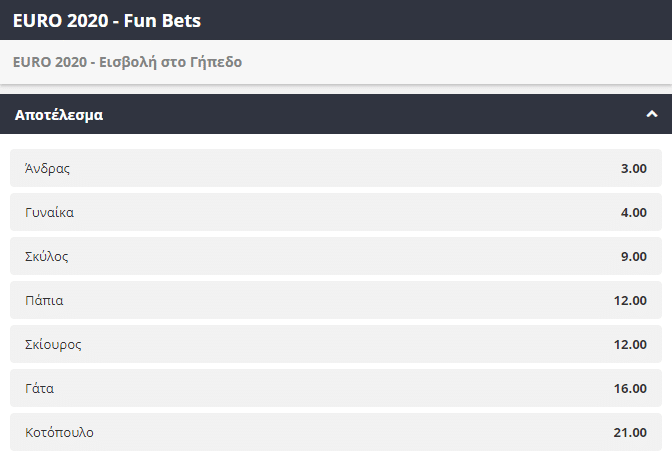
Task: Choose the 9.00 odds for Σκύλος
Action: [x=633, y=256]
